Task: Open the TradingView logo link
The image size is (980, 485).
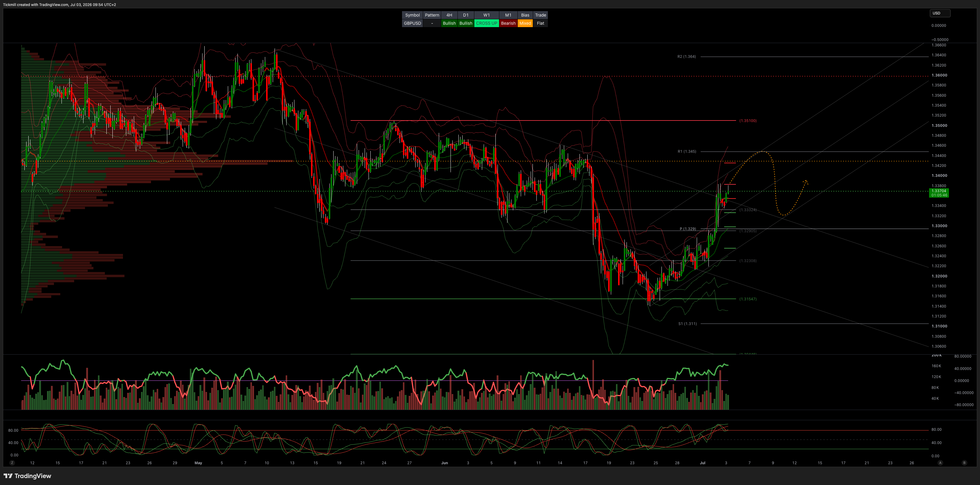Action: click(x=27, y=476)
